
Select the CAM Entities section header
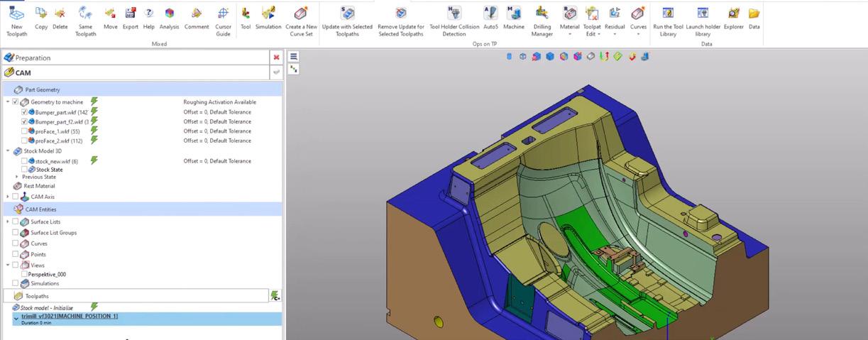(142, 209)
